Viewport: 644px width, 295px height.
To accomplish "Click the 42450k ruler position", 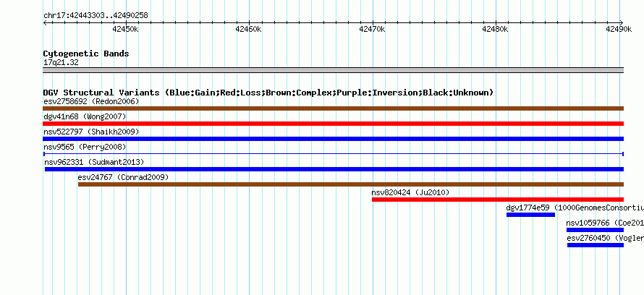I will pos(125,29).
